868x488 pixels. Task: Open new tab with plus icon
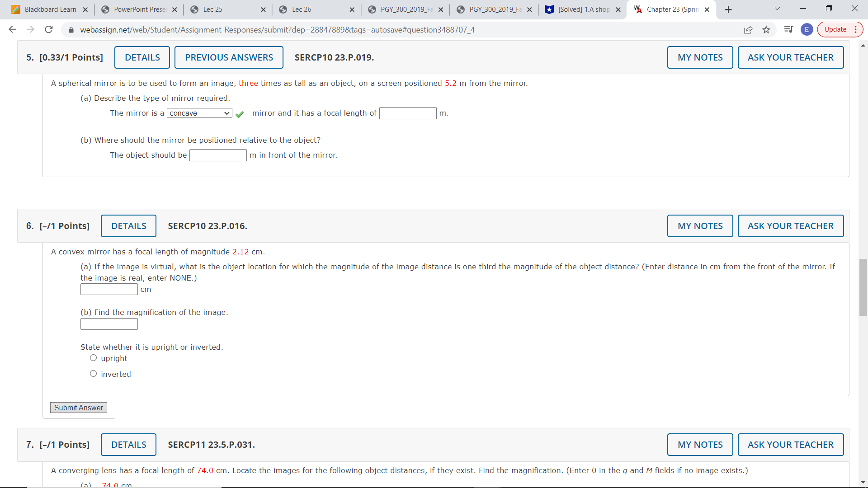click(728, 9)
